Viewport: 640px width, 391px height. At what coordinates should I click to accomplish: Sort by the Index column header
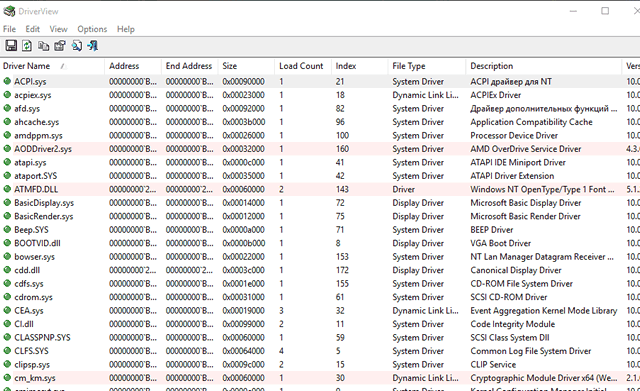click(360, 66)
